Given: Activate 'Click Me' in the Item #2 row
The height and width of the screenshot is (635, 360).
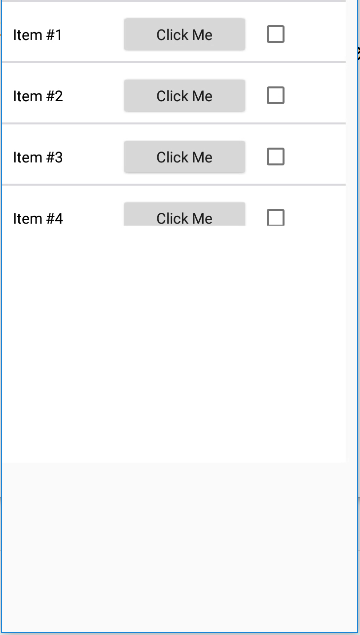Looking at the screenshot, I should (x=185, y=96).
